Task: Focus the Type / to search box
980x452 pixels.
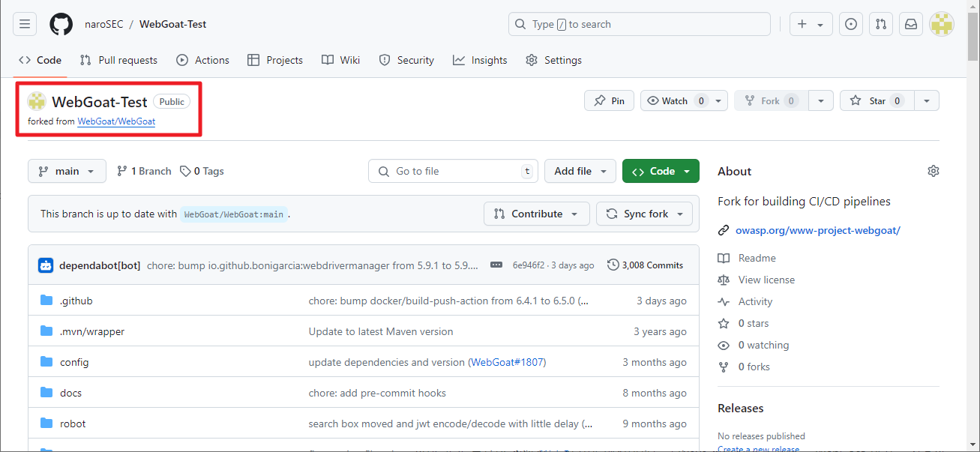Action: [639, 24]
